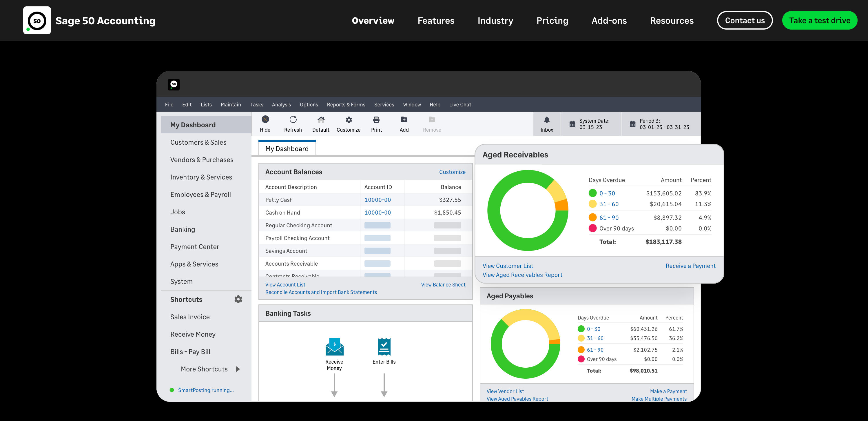Viewport: 868px width, 421px height.
Task: Click the green SmartPosting status dot
Action: 172,390
